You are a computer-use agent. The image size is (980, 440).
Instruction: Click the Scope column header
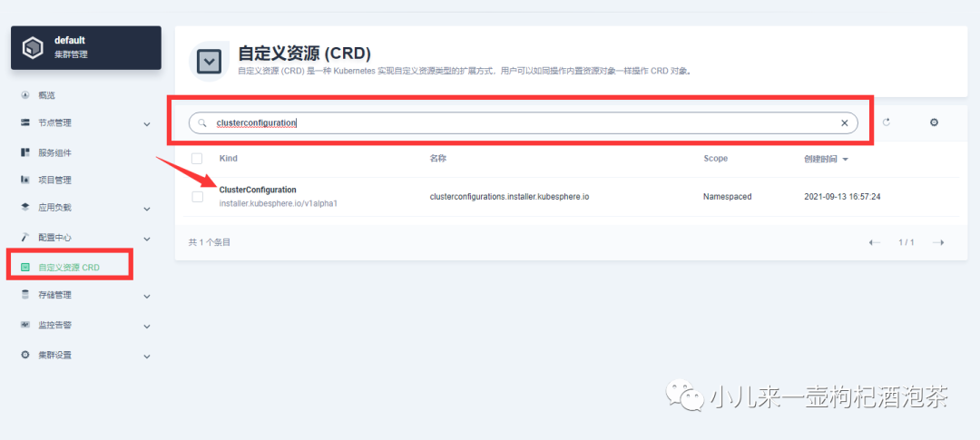[716, 159]
